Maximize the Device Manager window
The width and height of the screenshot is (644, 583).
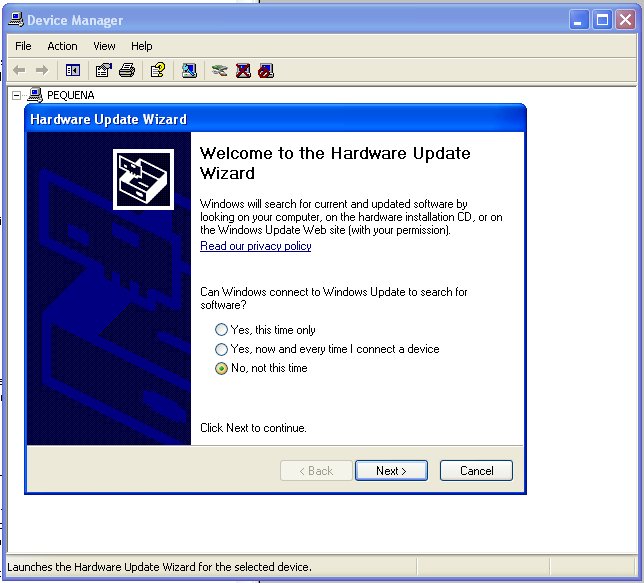click(x=602, y=20)
